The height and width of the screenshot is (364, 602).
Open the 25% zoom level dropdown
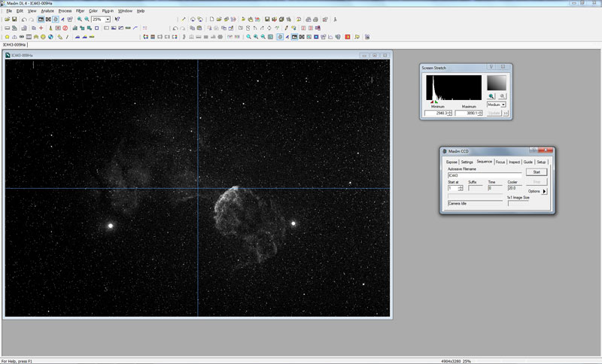108,19
